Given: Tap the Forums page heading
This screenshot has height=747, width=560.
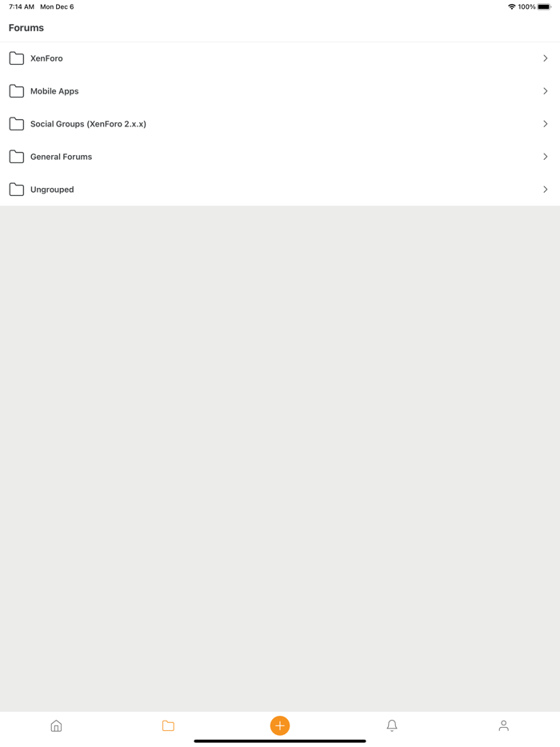Looking at the screenshot, I should (x=26, y=27).
